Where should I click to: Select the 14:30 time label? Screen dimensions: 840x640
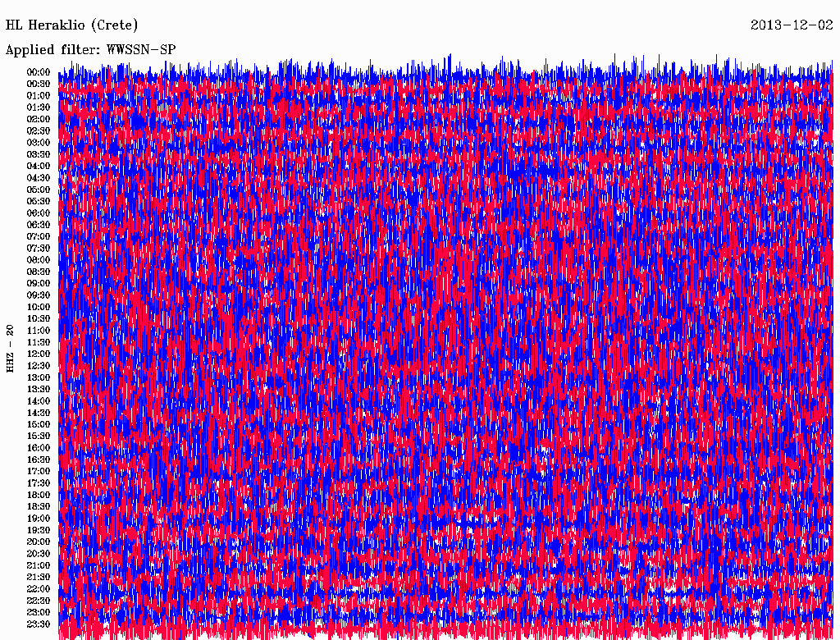(39, 413)
